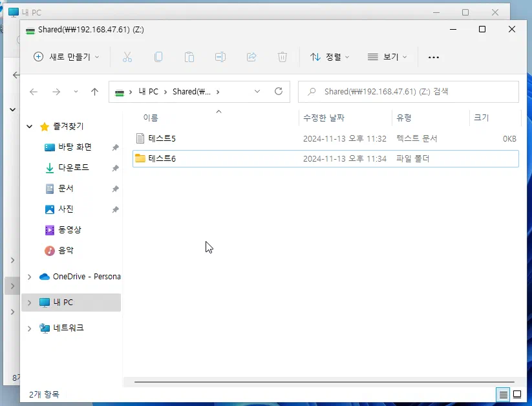Expand the 네트워크 tree node
Image resolution: width=532 pixels, height=406 pixels.
pos(29,328)
